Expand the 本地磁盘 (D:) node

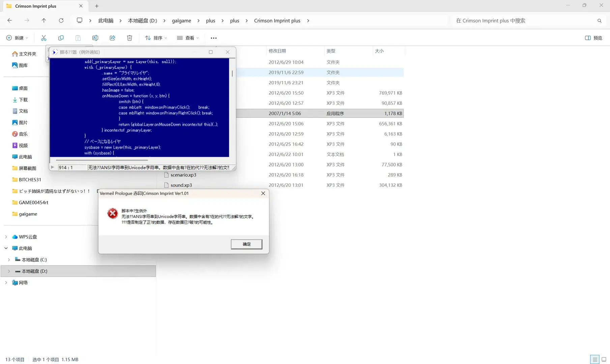click(x=9, y=271)
